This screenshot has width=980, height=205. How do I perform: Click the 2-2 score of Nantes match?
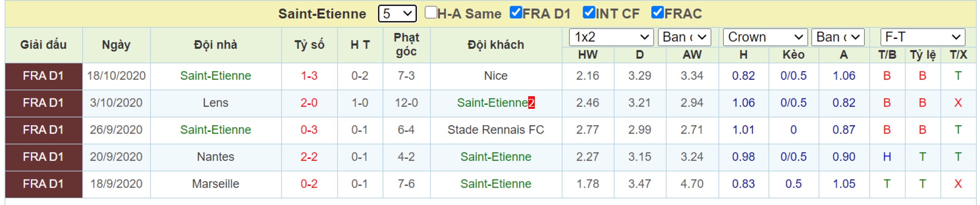point(309,157)
